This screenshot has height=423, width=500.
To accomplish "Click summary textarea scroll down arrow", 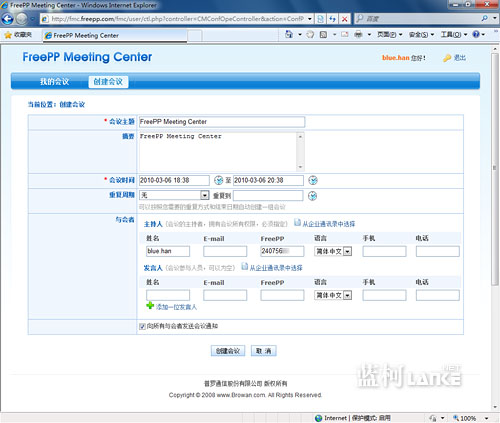I will pos(300,167).
